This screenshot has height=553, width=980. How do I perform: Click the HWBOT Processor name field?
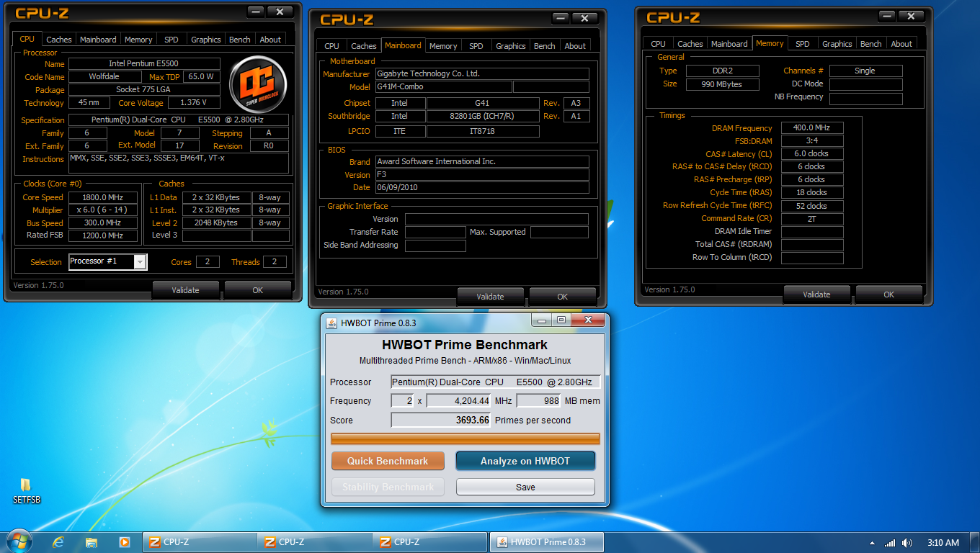pyautogui.click(x=496, y=382)
